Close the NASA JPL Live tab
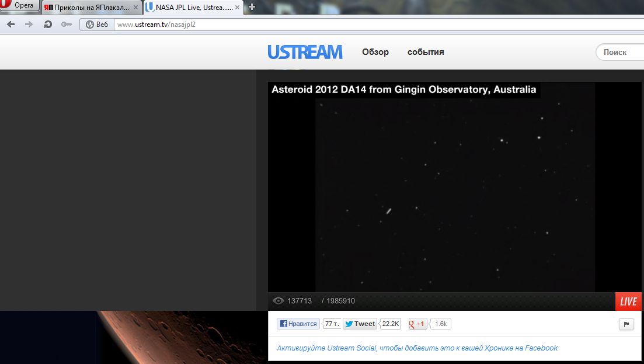 (238, 8)
